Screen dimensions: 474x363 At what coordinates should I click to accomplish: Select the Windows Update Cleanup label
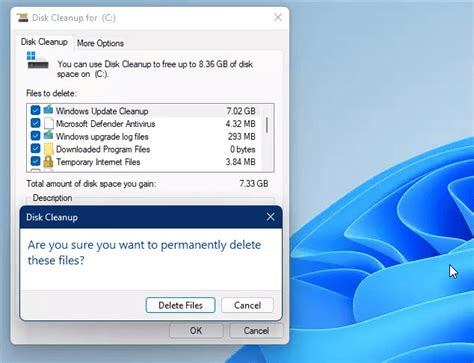pos(102,111)
